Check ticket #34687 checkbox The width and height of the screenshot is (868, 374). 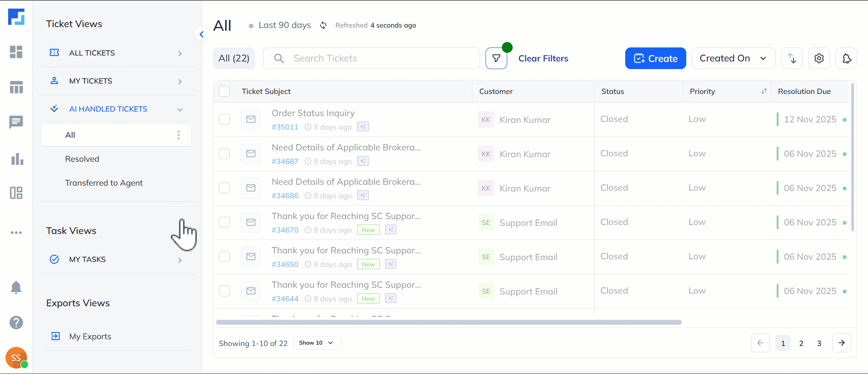pyautogui.click(x=224, y=154)
